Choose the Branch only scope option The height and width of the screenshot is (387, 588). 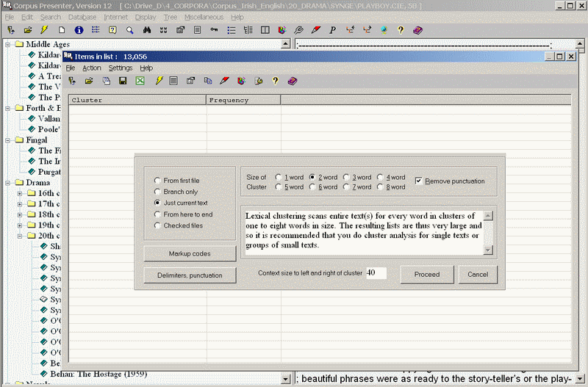(x=157, y=192)
